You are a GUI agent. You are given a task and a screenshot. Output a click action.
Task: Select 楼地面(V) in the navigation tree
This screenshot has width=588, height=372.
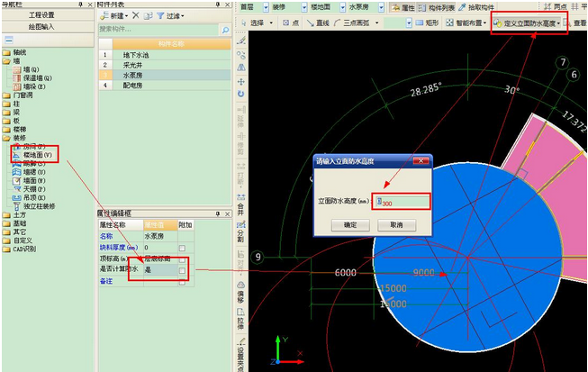(32, 155)
